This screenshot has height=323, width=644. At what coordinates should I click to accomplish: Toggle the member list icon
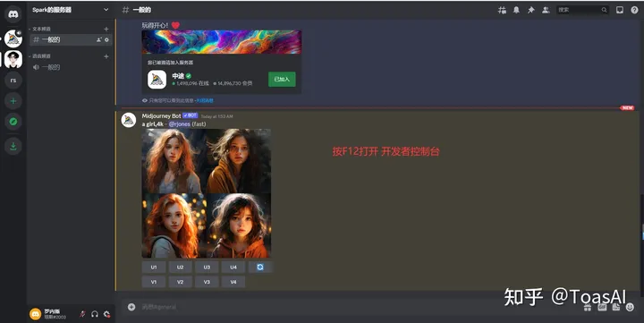[546, 10]
